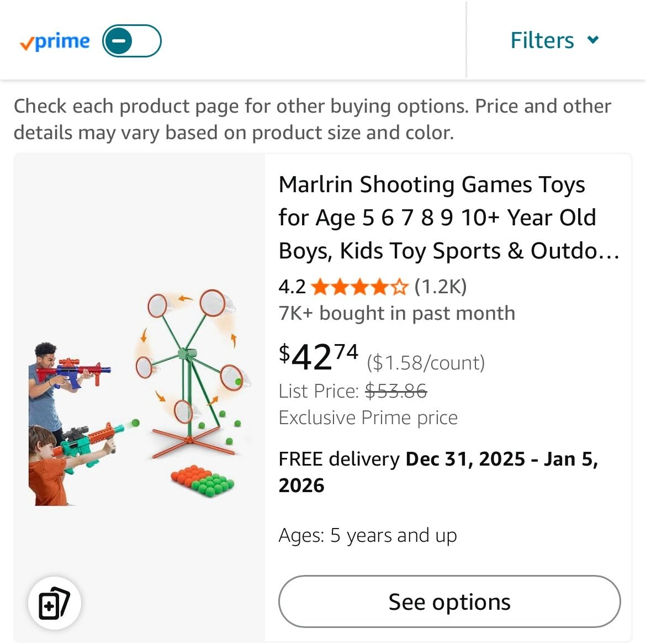Open the 1.2K reviews count
The height and width of the screenshot is (644, 646).
pyautogui.click(x=440, y=287)
